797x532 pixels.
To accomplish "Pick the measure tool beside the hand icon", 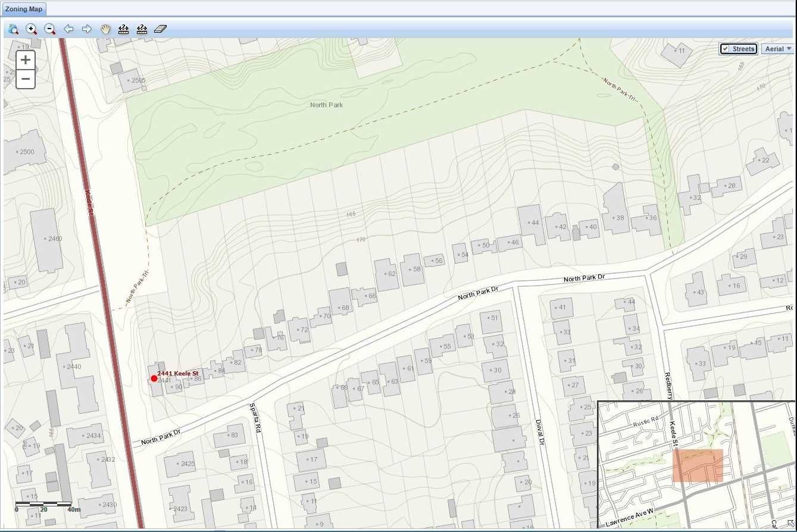I will click(124, 29).
